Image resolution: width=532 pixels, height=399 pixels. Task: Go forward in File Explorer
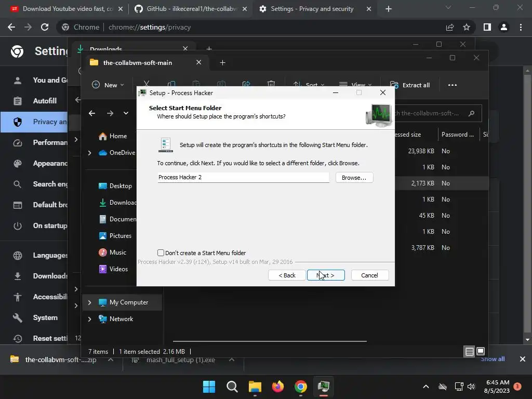pyautogui.click(x=110, y=113)
